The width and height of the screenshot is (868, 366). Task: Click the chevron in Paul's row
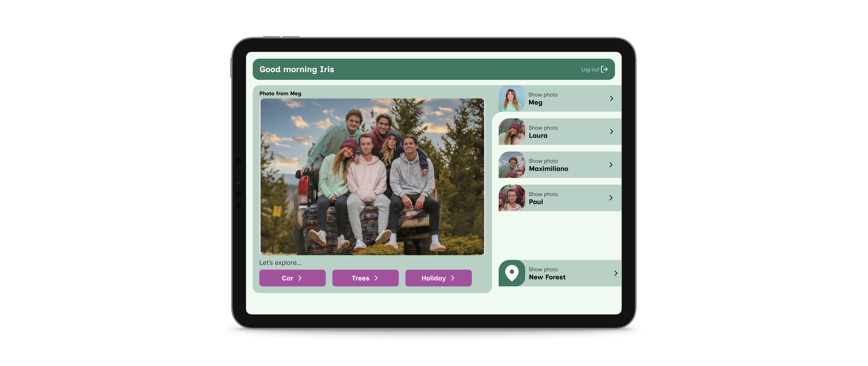click(611, 198)
